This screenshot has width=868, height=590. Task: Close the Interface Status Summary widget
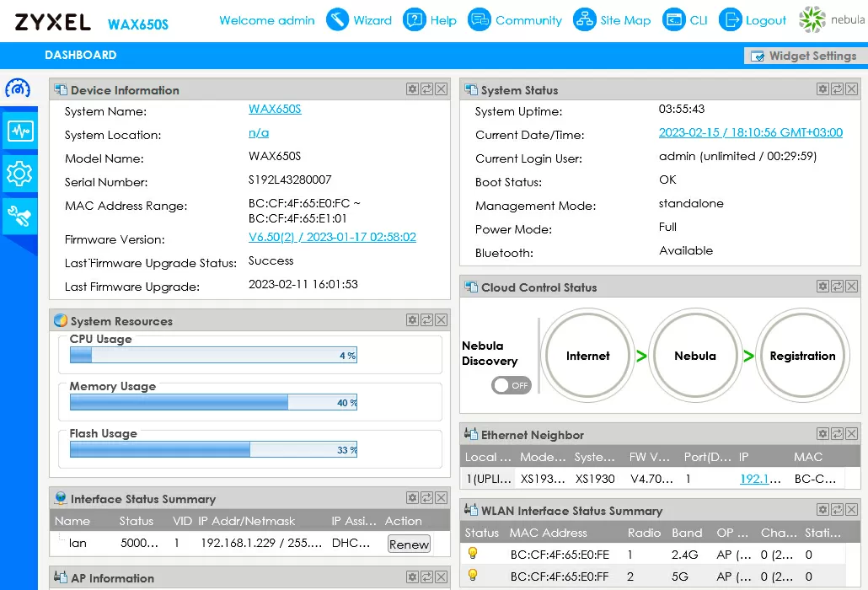click(x=442, y=498)
